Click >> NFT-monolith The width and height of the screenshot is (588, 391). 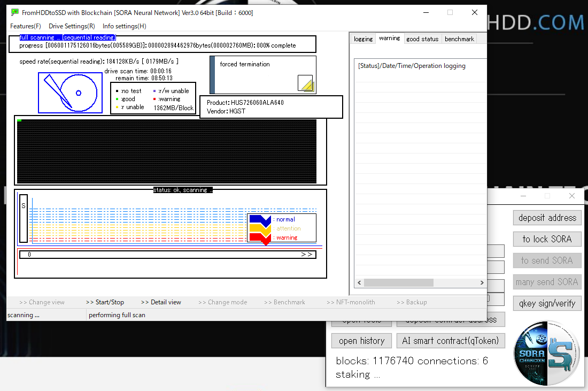point(351,302)
